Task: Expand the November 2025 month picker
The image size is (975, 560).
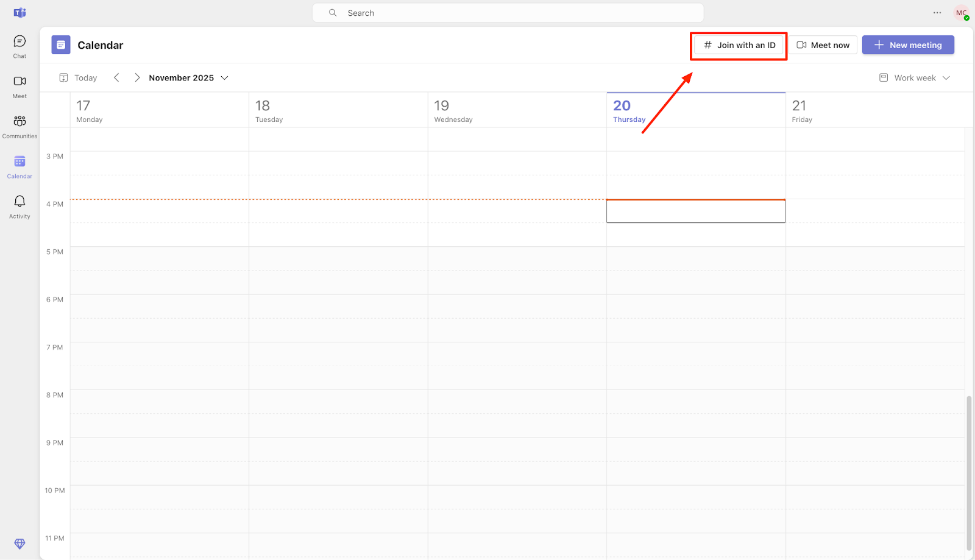Action: (x=188, y=78)
